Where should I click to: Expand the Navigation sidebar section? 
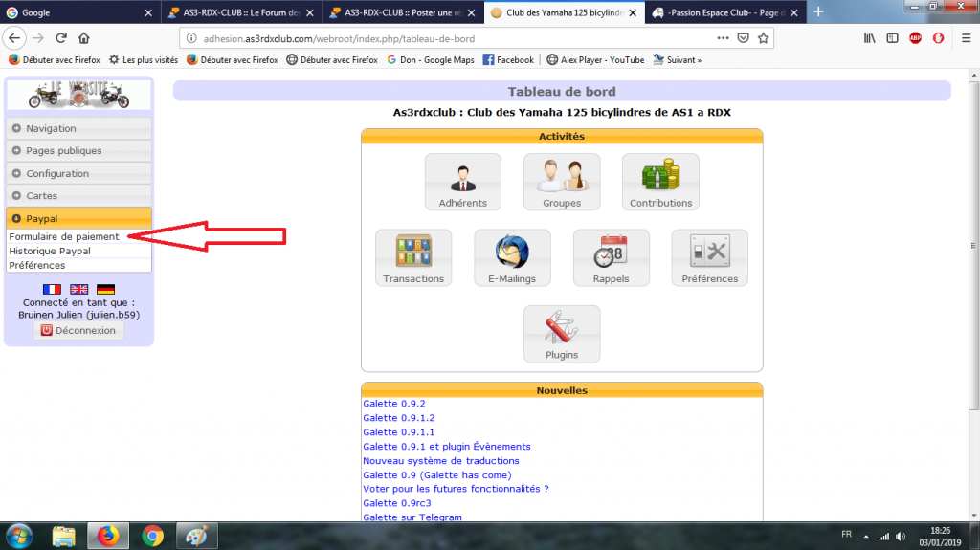(x=78, y=128)
